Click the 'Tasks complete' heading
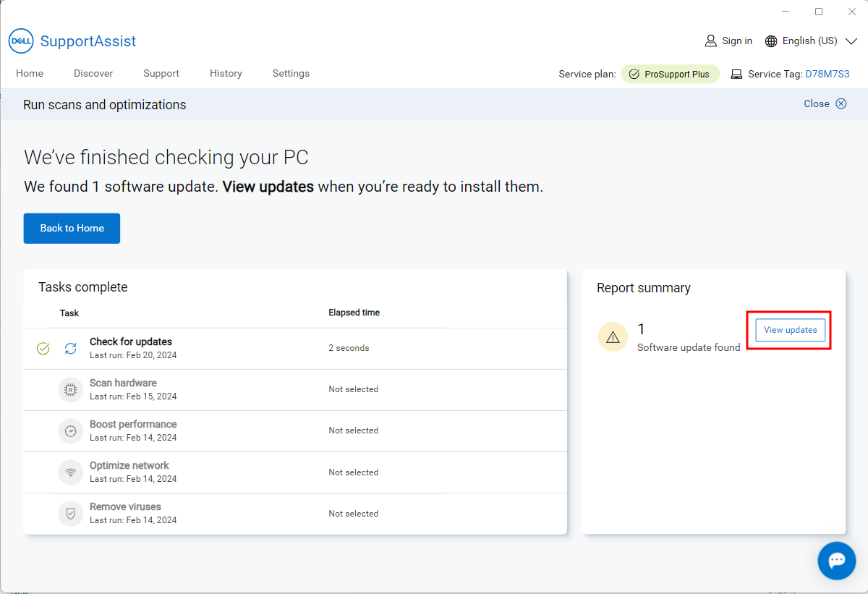The width and height of the screenshot is (868, 594). coord(83,287)
